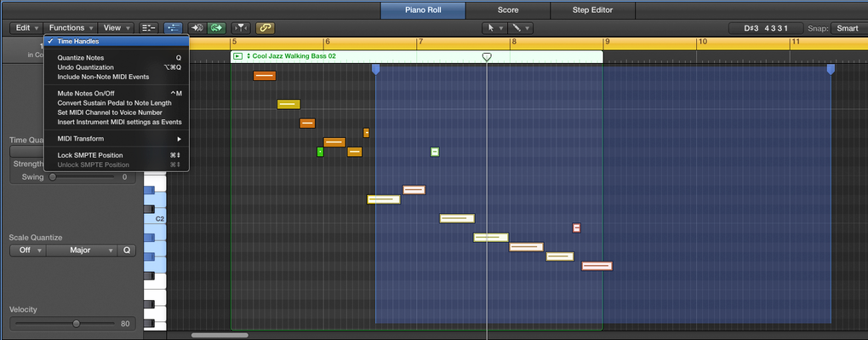Image resolution: width=868 pixels, height=340 pixels.
Task: Switch to the Piano Roll tab
Action: [x=423, y=10]
